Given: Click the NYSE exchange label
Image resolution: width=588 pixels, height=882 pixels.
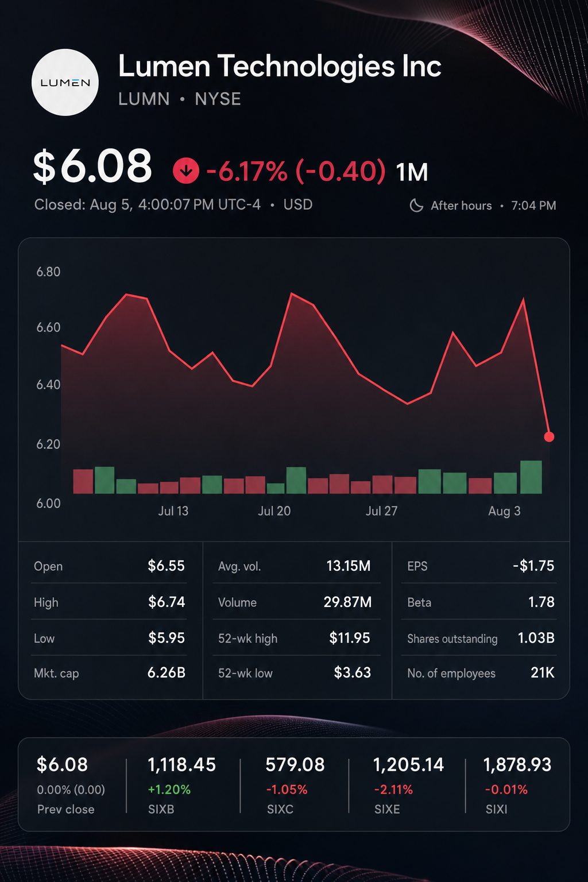Looking at the screenshot, I should tap(218, 99).
